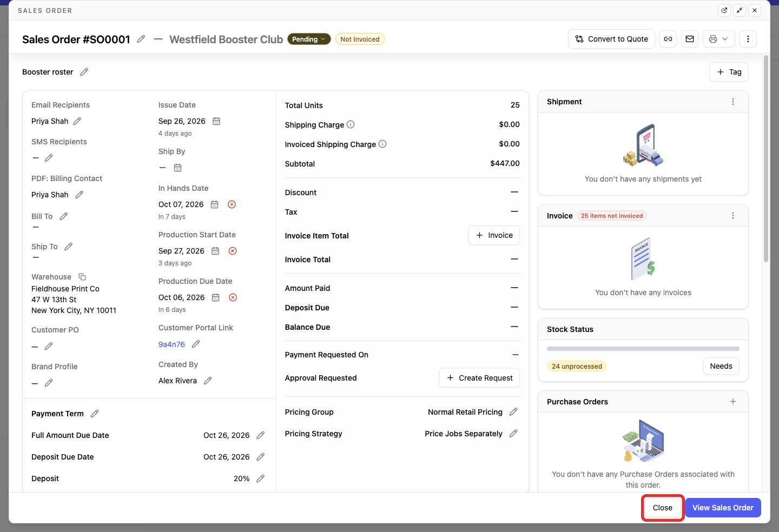Edit the Booster roster nickname pencil

pos(84,72)
